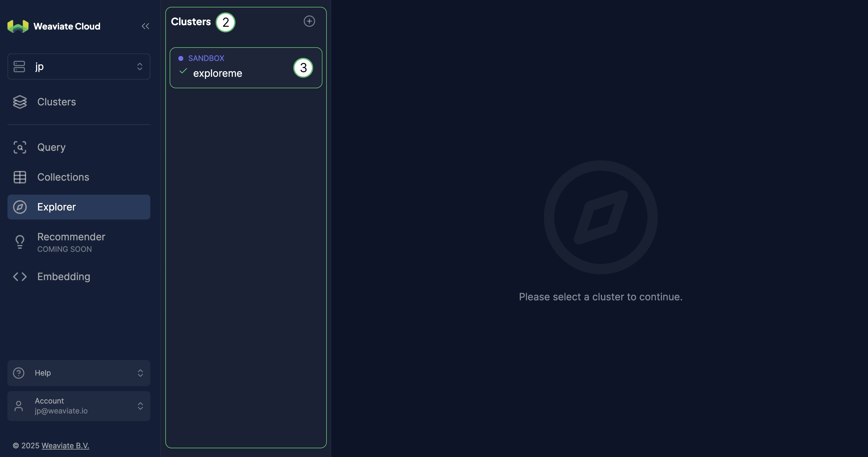Select the exploreme sandbox cluster
The width and height of the screenshot is (868, 457).
(246, 68)
